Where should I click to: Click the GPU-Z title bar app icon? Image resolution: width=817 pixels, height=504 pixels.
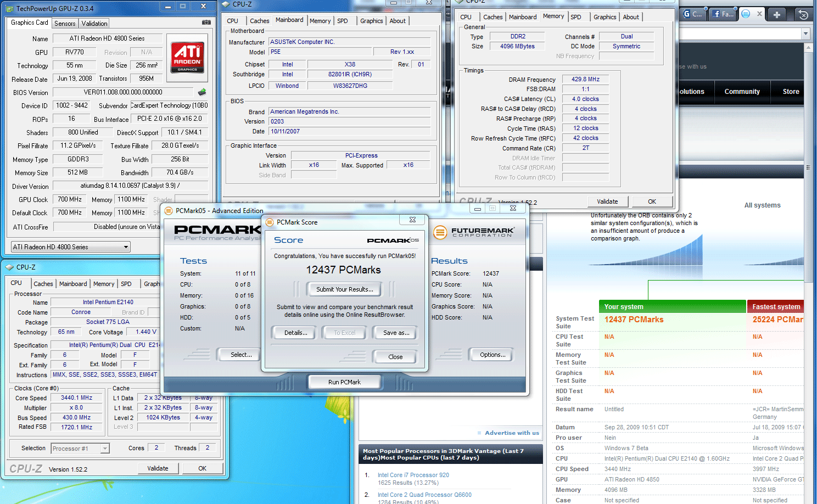click(x=9, y=8)
